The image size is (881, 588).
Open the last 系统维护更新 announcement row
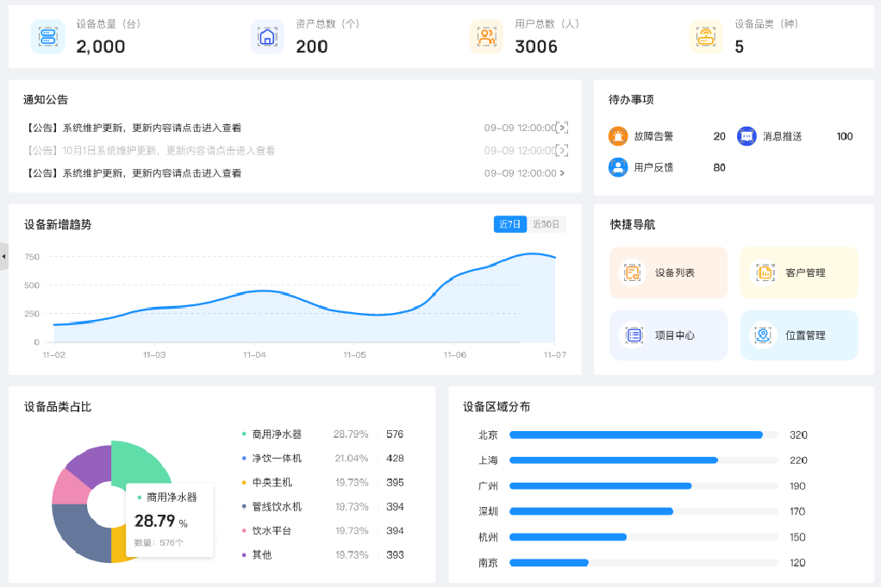tap(296, 173)
